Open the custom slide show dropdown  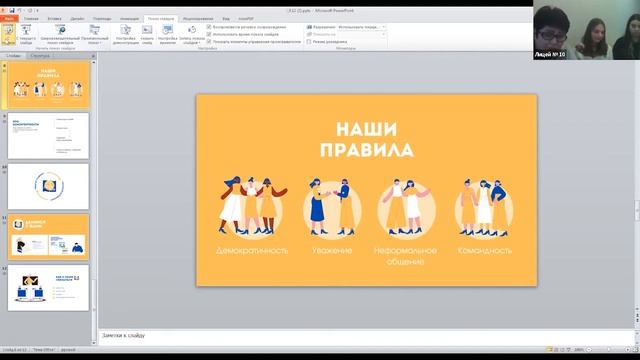pyautogui.click(x=95, y=34)
